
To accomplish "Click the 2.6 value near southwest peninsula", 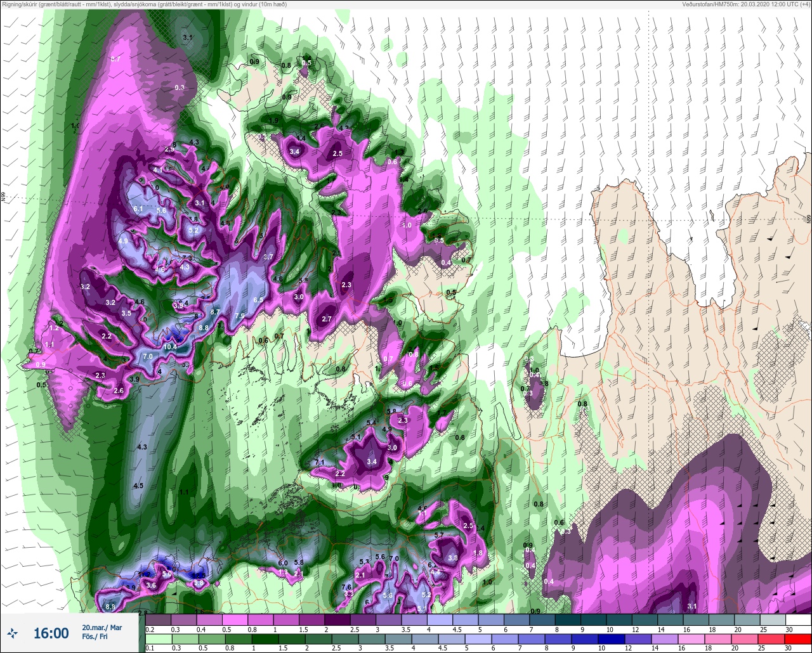I will (x=119, y=391).
